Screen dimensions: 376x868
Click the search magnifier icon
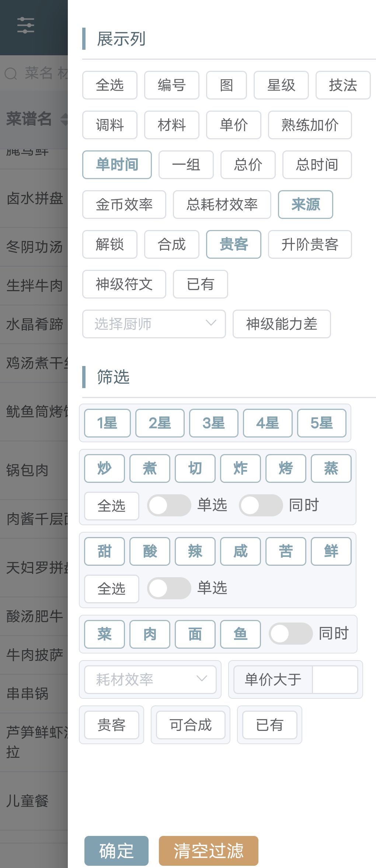11,73
